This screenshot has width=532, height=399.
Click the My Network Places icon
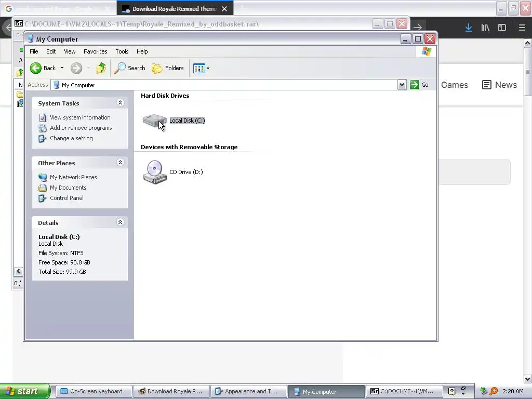click(43, 178)
